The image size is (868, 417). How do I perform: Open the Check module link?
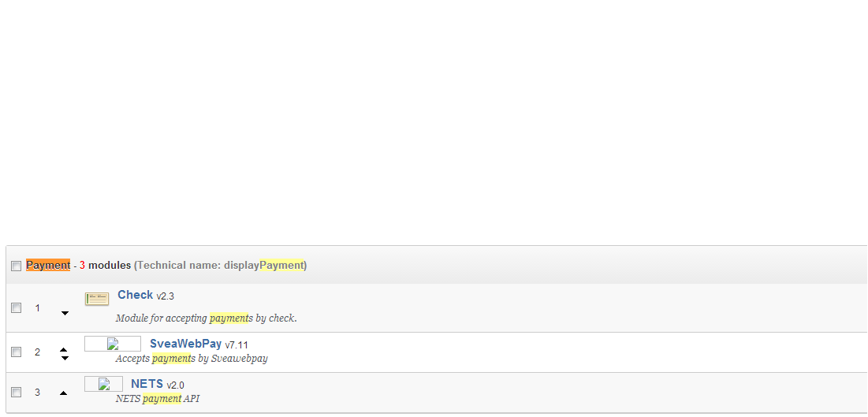tap(135, 295)
